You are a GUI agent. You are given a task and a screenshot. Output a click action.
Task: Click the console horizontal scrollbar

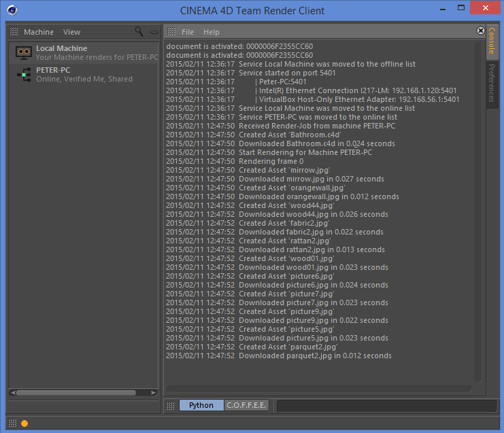(319, 389)
